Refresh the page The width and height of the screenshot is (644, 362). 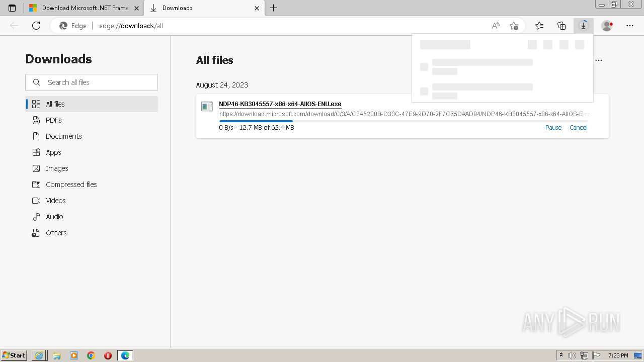tap(36, 26)
